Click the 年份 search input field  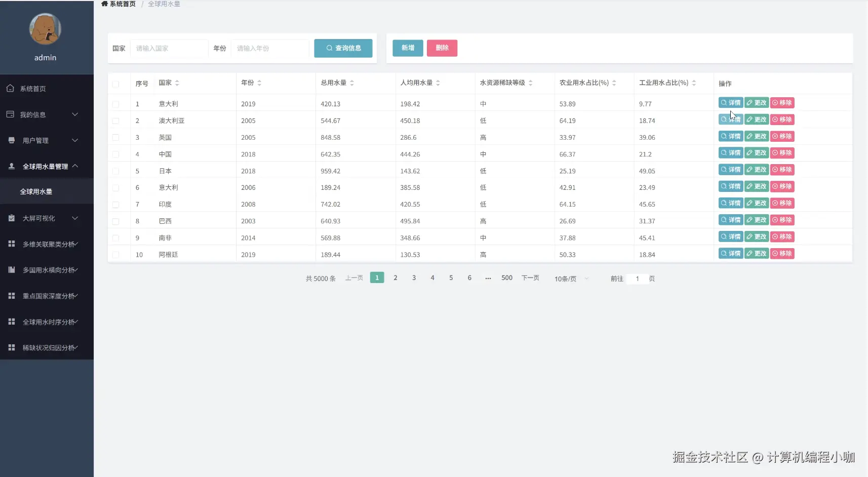tap(270, 49)
